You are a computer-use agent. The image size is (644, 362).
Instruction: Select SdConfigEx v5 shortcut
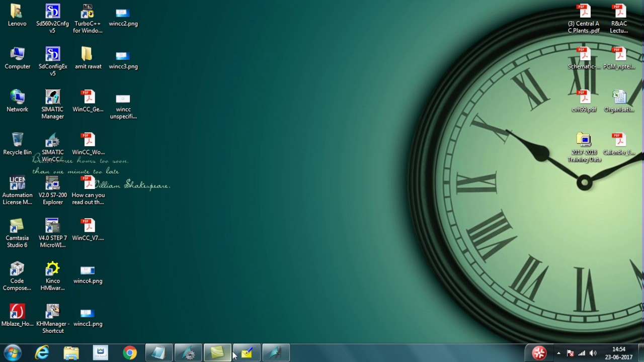tap(52, 61)
